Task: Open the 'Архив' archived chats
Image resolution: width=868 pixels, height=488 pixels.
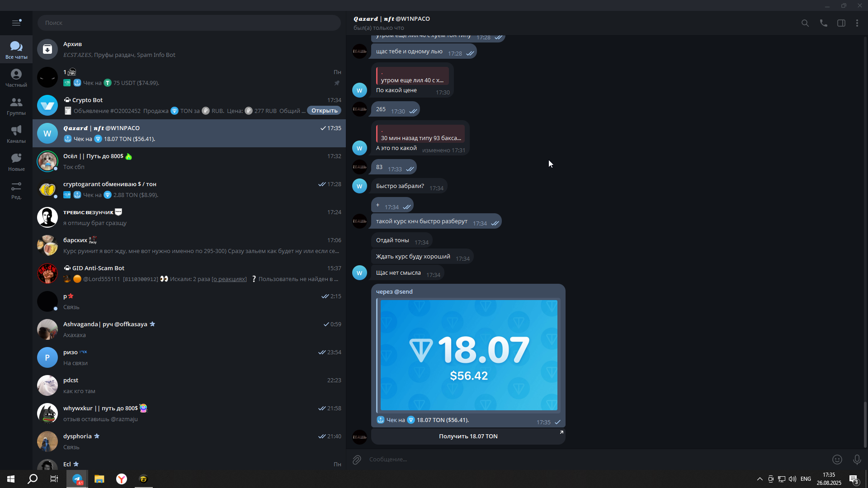Action: click(189, 49)
